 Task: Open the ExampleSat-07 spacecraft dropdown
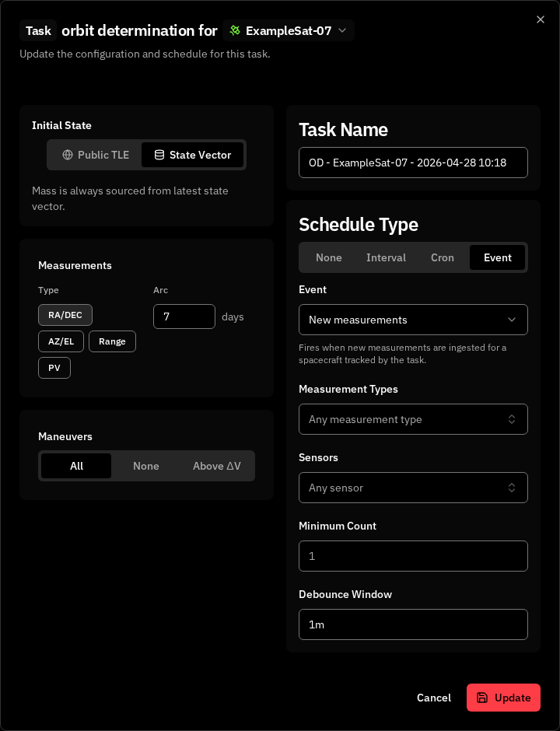coord(289,31)
